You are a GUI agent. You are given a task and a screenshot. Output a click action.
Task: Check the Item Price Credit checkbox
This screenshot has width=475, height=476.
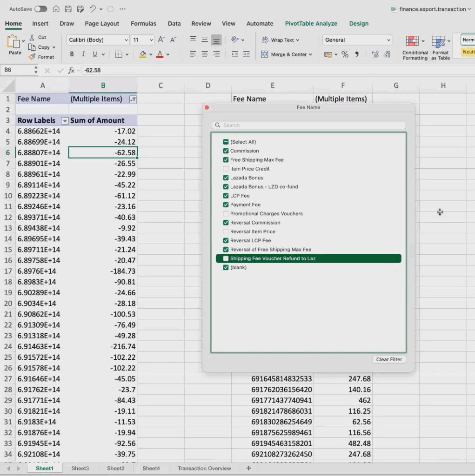pyautogui.click(x=226, y=169)
